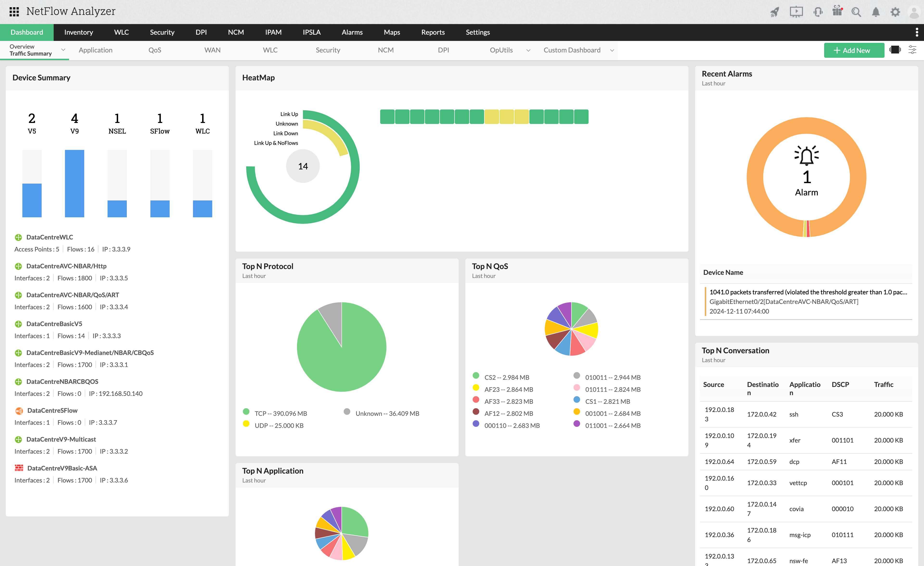Open the gift box what's-new icon

pos(837,11)
